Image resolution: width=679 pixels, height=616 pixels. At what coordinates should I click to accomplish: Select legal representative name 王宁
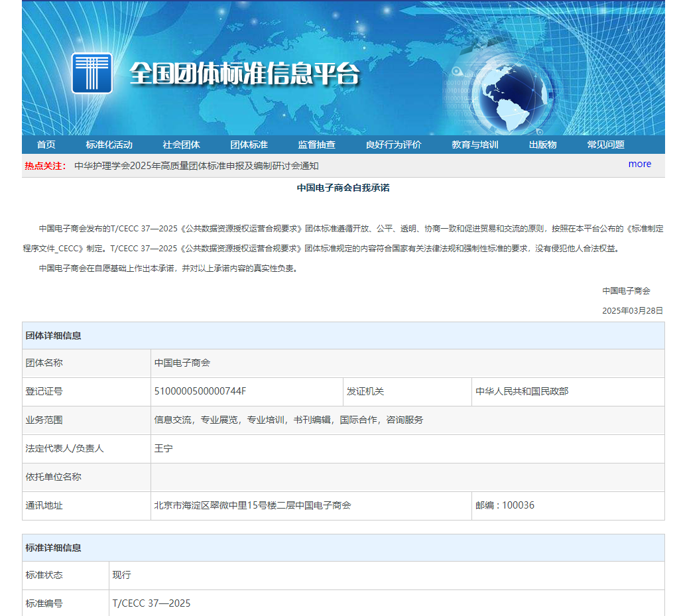click(164, 448)
